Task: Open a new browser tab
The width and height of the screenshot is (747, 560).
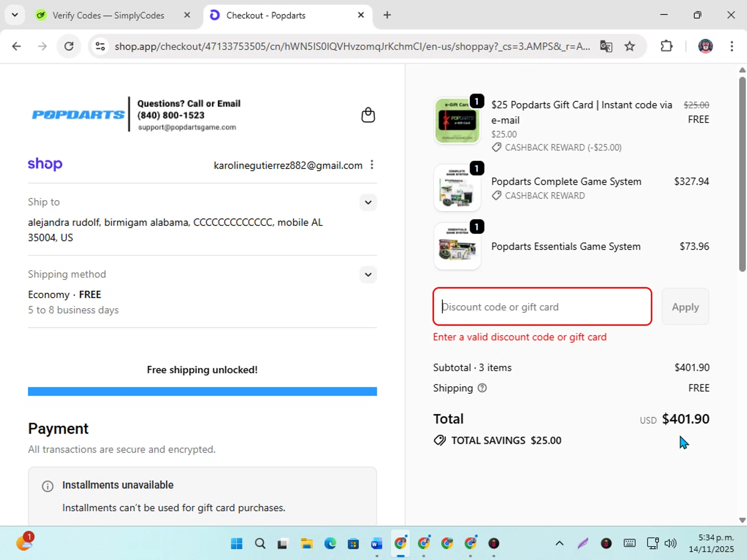Action: [x=387, y=15]
